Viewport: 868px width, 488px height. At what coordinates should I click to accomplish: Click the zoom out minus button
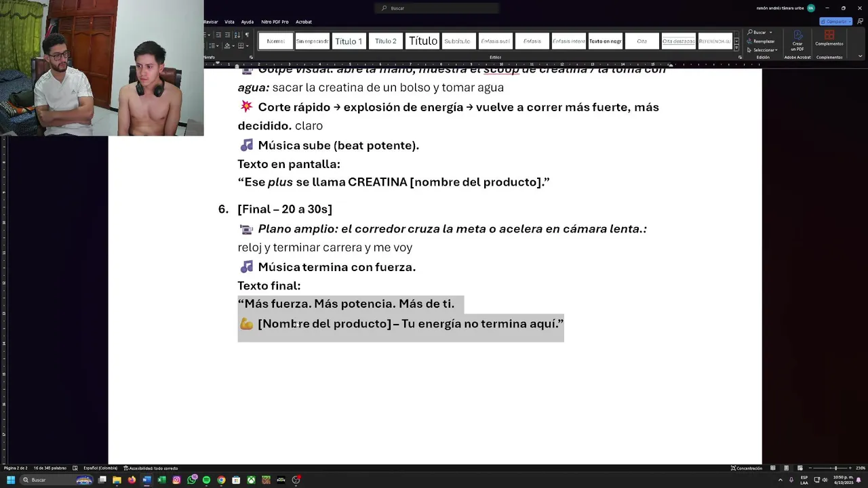[811, 468]
